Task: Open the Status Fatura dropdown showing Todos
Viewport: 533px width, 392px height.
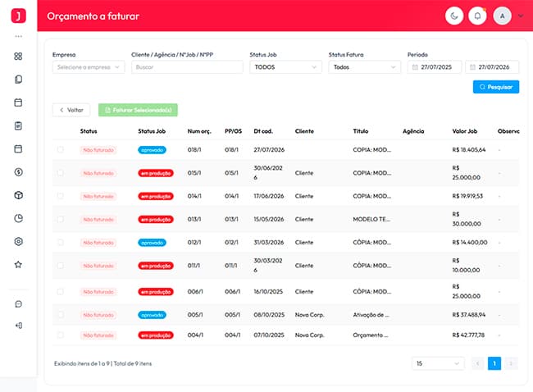Action: (364, 67)
